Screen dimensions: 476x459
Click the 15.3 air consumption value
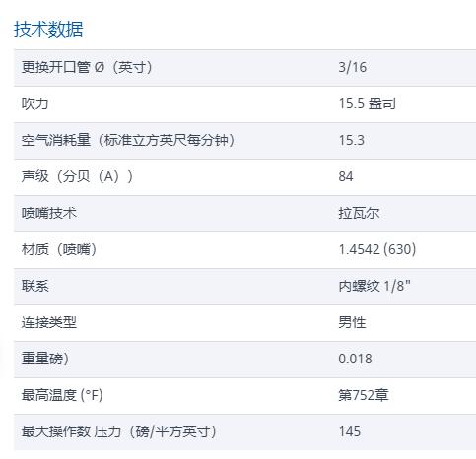[x=352, y=140]
